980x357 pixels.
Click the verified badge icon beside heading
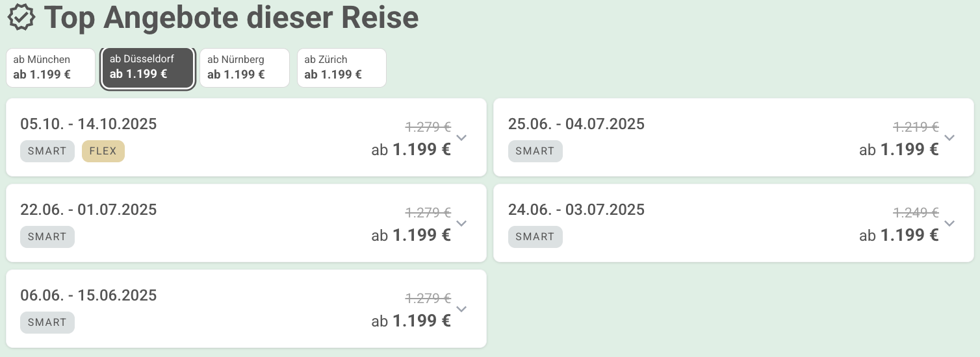[21, 17]
